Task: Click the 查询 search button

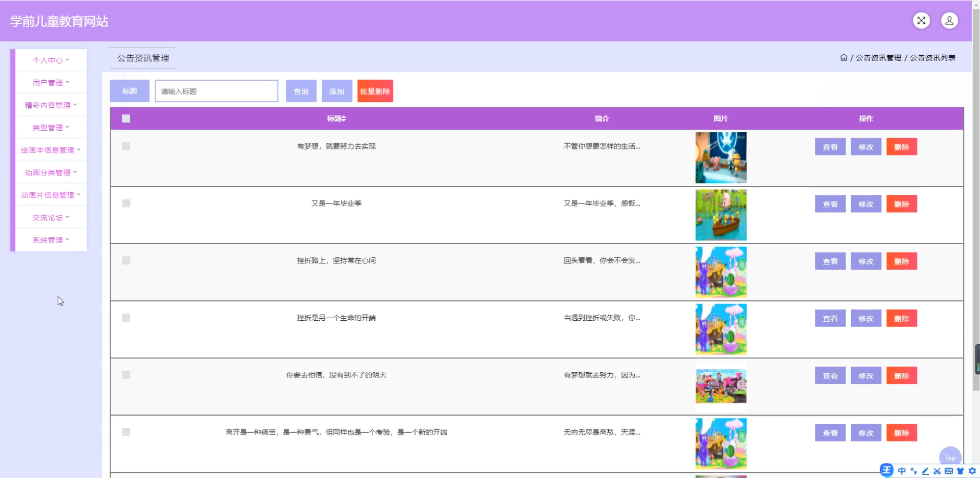Action: (301, 91)
